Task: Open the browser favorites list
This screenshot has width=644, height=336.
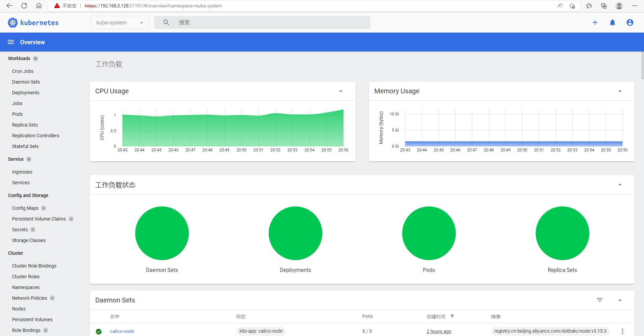Action: pos(589,6)
